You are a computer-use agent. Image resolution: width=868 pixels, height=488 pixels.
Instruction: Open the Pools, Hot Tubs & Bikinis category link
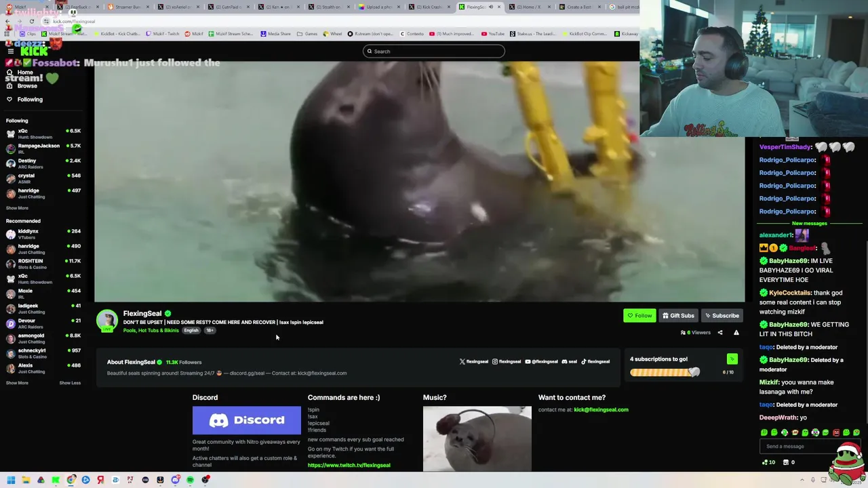click(151, 331)
